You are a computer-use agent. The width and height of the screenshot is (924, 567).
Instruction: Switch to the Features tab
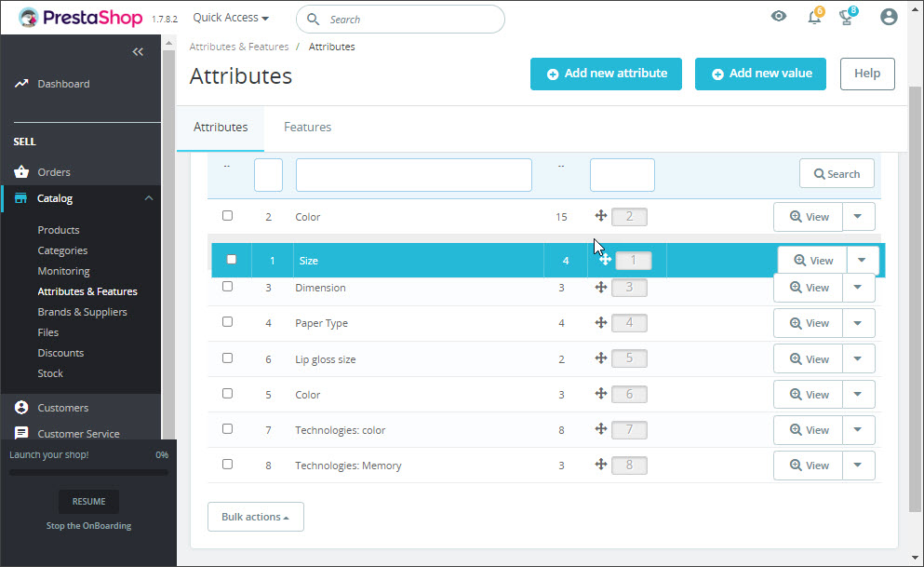307,127
